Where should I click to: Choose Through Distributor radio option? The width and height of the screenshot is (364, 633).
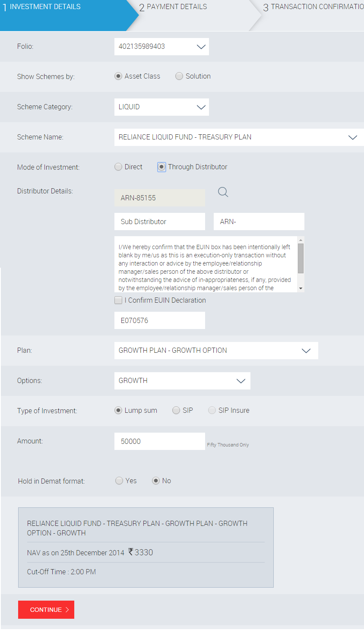click(161, 167)
